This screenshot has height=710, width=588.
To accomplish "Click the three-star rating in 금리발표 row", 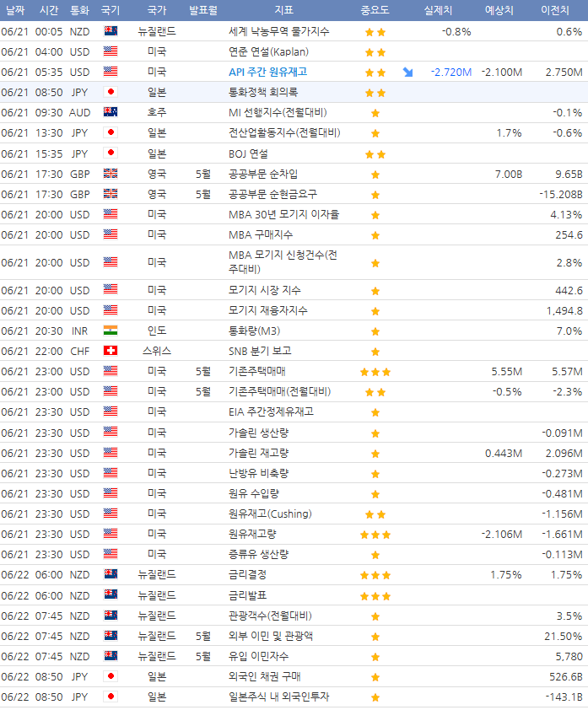I will click(375, 596).
